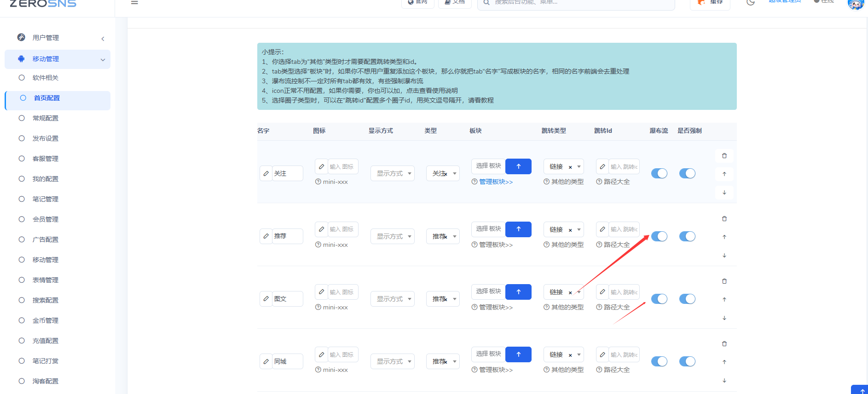Toggle 瀑布流 switch for 图文 row
The height and width of the screenshot is (394, 868).
pos(659,299)
